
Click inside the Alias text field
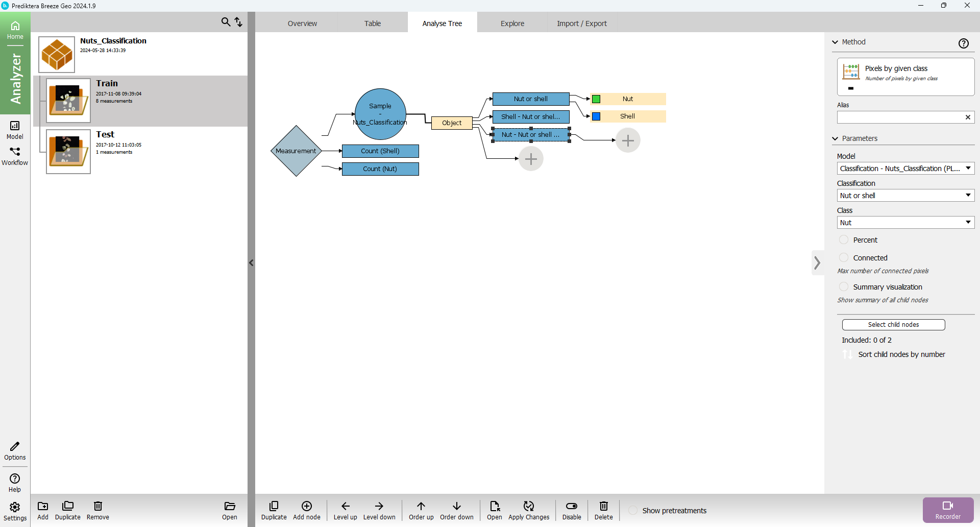899,117
